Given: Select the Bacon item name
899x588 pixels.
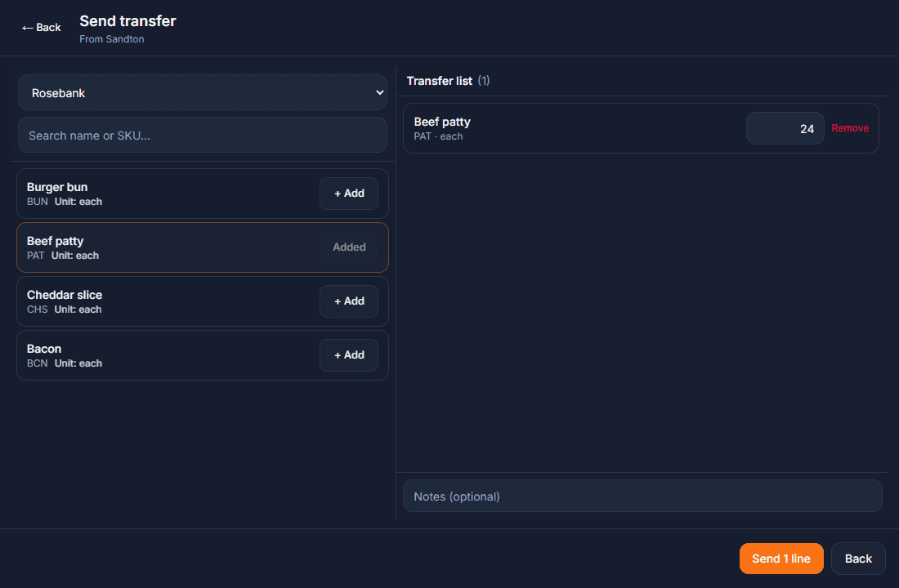Looking at the screenshot, I should (44, 349).
